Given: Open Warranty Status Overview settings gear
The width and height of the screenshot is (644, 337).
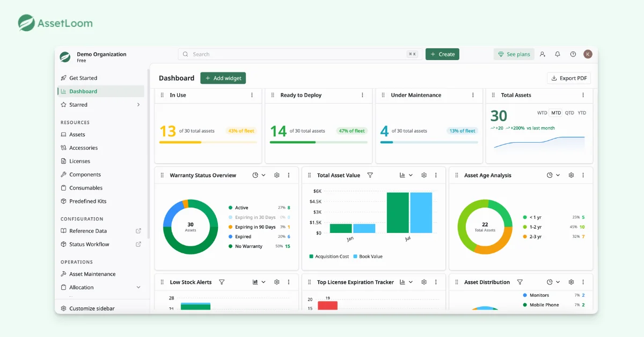Looking at the screenshot, I should coord(277,175).
